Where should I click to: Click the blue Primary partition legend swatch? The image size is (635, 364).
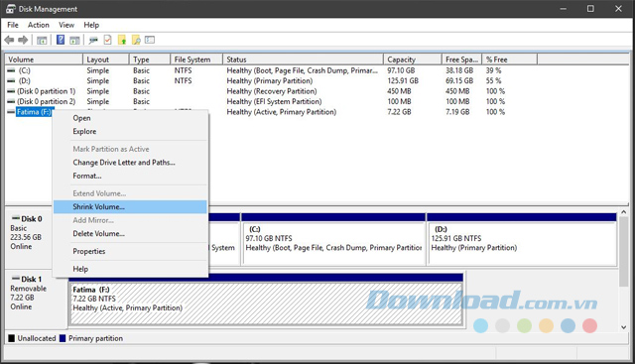(63, 338)
